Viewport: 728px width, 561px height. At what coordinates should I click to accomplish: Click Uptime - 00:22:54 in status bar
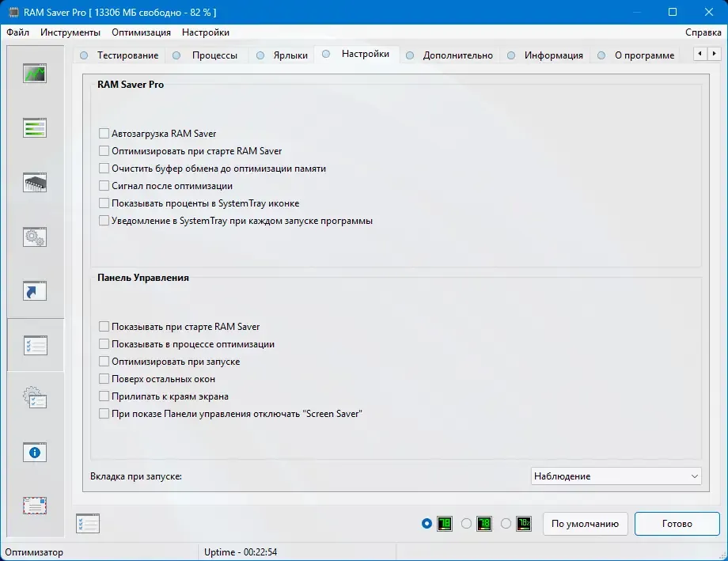[x=241, y=552]
